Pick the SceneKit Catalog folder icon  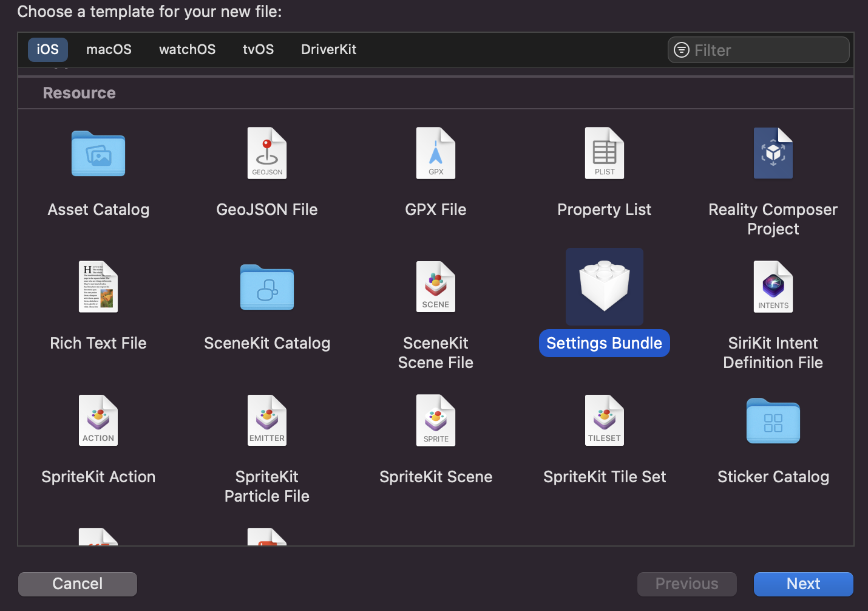pos(267,287)
